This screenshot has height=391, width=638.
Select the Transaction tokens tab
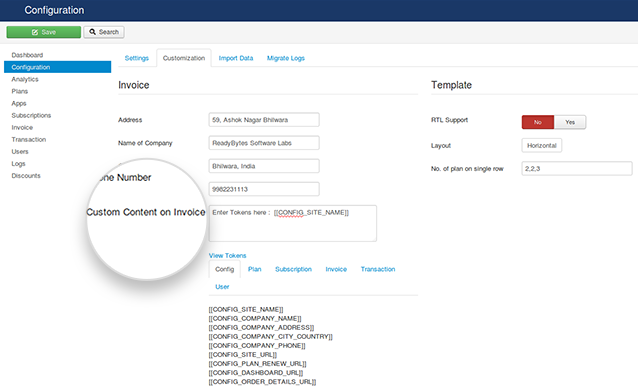point(378,269)
